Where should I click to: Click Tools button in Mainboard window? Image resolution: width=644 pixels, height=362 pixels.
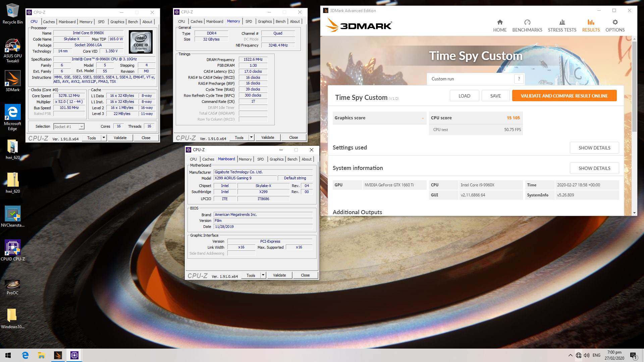[251, 275]
